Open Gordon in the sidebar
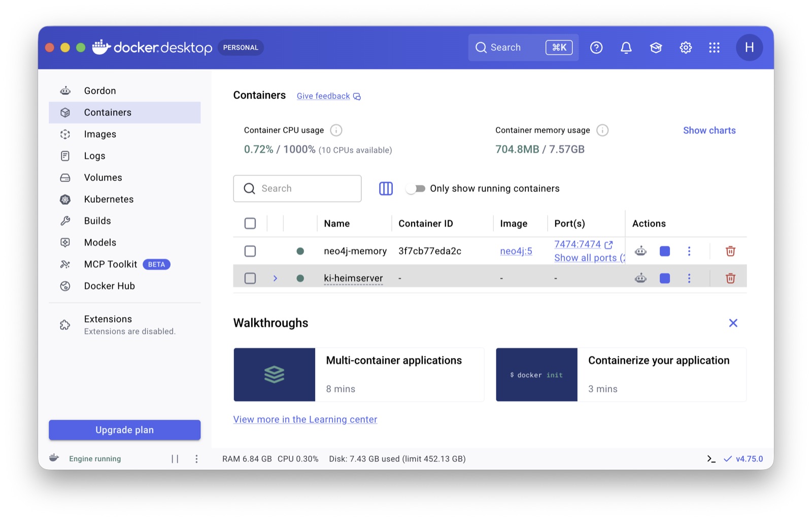Screen dimensions: 812x520 (125, 91)
